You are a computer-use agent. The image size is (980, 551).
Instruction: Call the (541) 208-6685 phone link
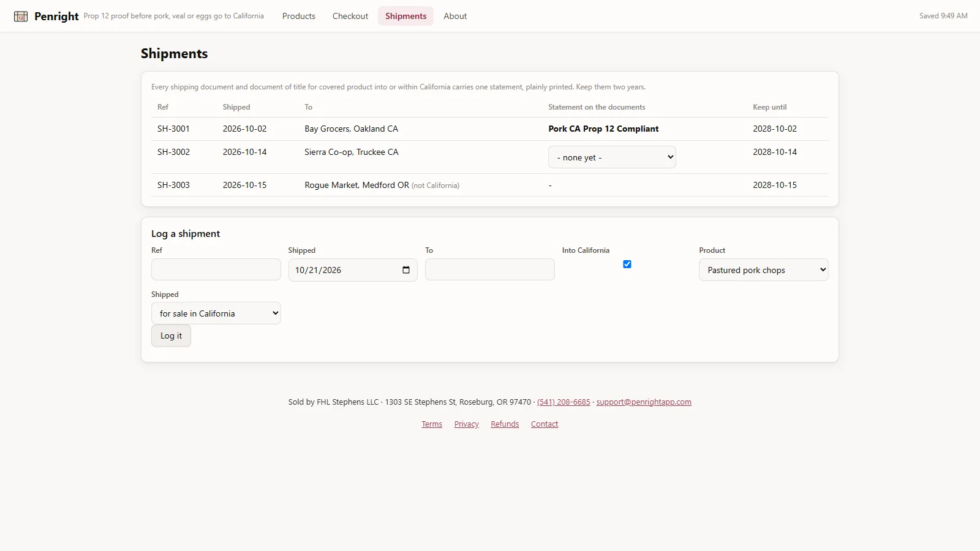(563, 402)
